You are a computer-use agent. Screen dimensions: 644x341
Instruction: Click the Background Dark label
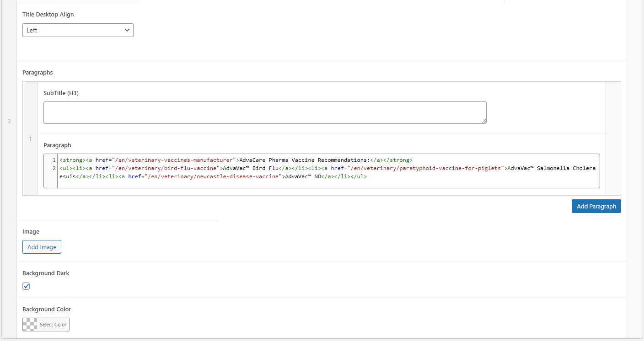[x=46, y=273]
